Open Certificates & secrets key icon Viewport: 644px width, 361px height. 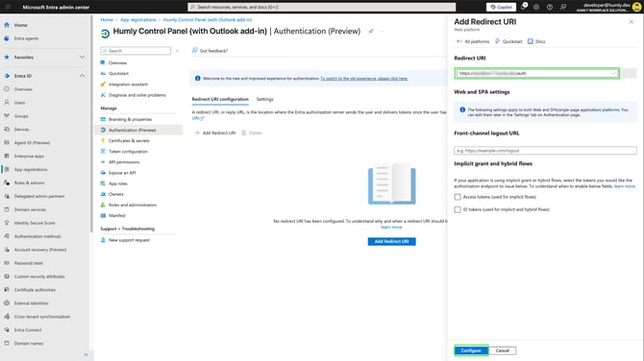103,141
